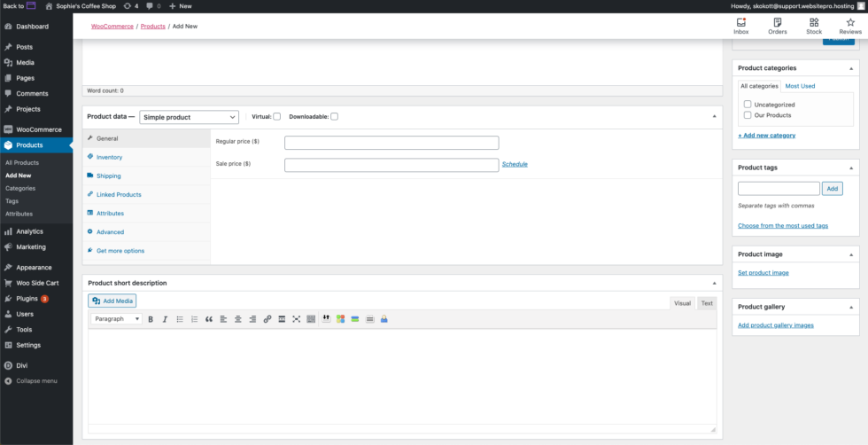Enable the Virtual product checkbox
Image resolution: width=868 pixels, height=445 pixels.
pyautogui.click(x=277, y=117)
